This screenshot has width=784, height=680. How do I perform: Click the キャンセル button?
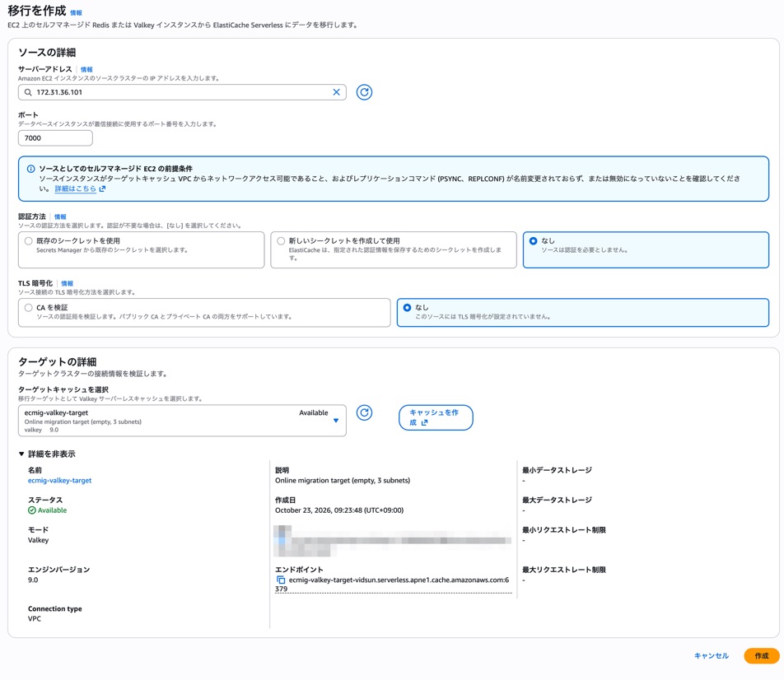[x=711, y=655]
